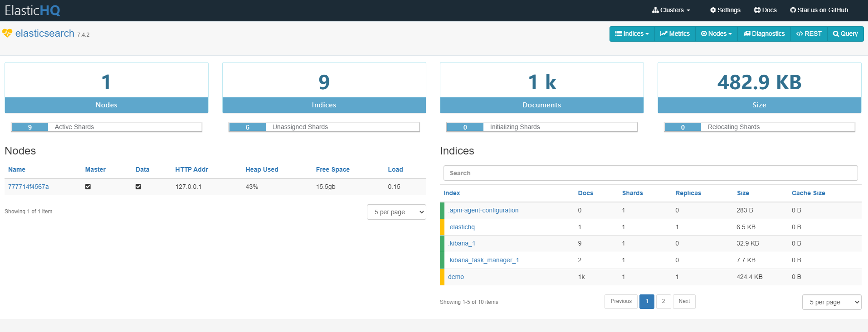Click the Nodes count card

[107, 87]
